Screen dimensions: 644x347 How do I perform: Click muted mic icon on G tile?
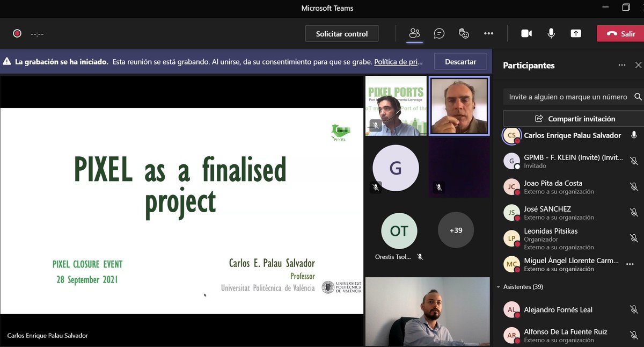(x=376, y=187)
